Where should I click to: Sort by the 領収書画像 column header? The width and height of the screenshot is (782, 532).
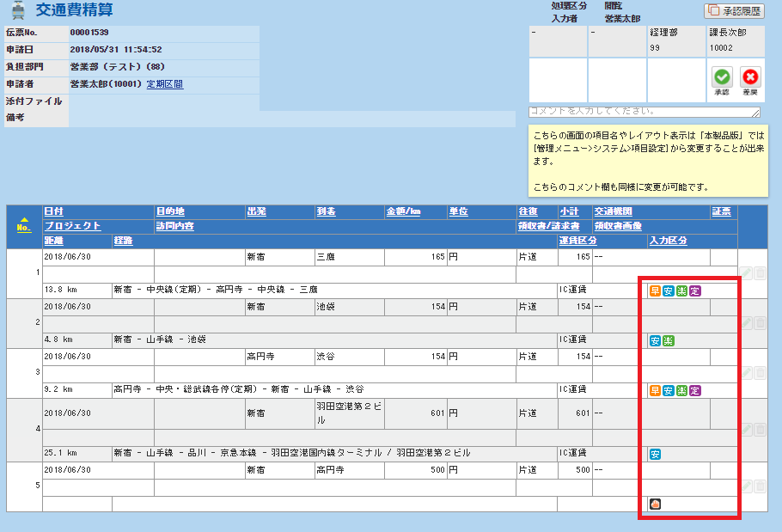pyautogui.click(x=618, y=226)
